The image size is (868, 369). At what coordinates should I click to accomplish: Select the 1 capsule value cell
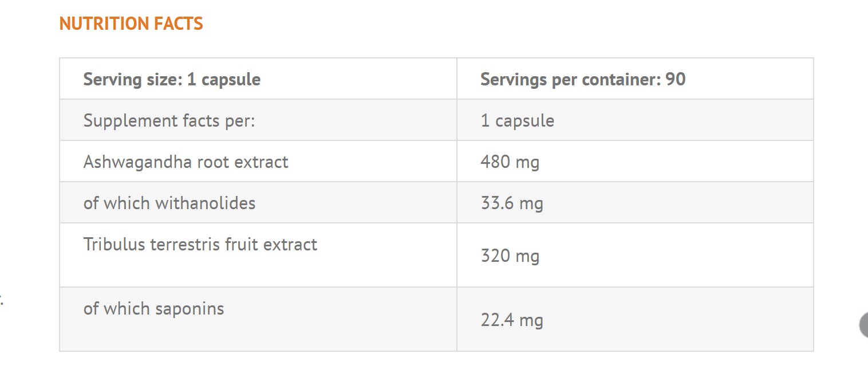coord(517,120)
